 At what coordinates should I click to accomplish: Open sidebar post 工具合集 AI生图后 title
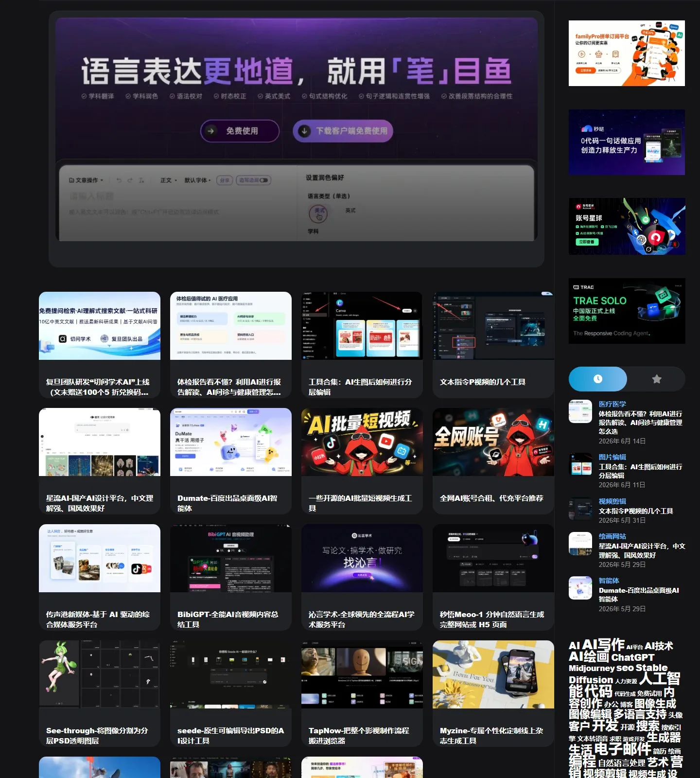pos(641,471)
